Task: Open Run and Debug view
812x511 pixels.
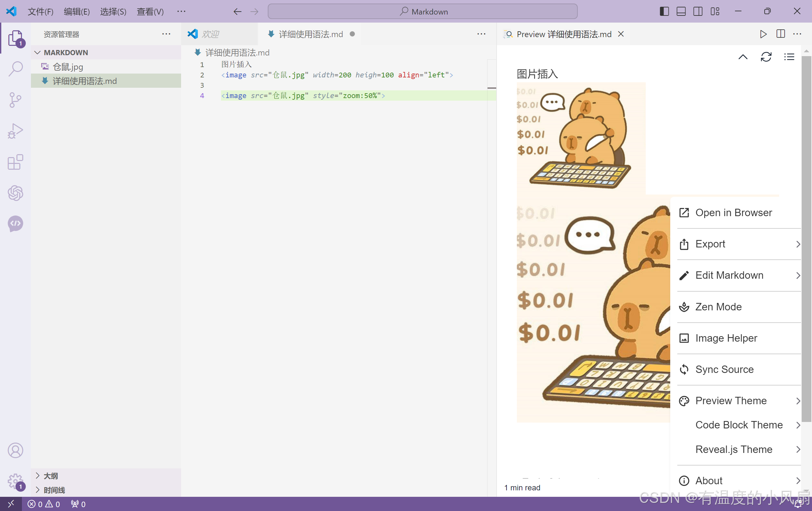Action: tap(15, 131)
